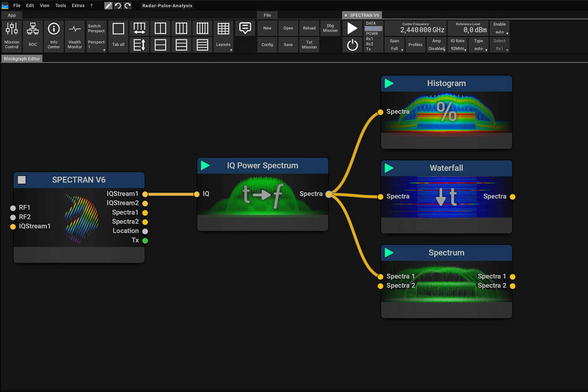
Task: Toggle the Tx indicator in the toolbar
Action: click(368, 49)
